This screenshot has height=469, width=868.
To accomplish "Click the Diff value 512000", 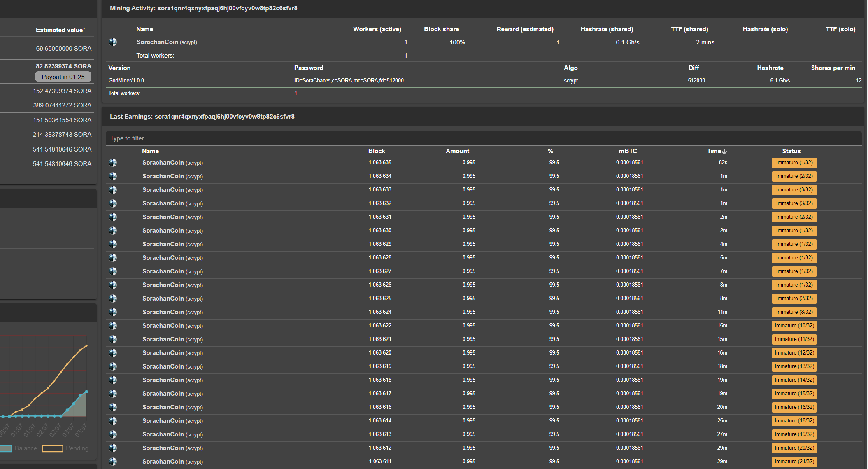I will [696, 81].
